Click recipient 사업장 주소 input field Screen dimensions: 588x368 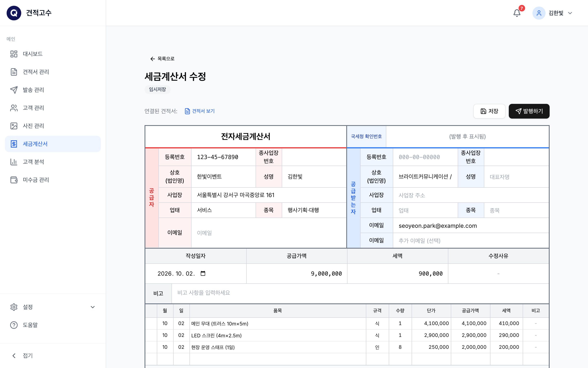[x=471, y=195]
